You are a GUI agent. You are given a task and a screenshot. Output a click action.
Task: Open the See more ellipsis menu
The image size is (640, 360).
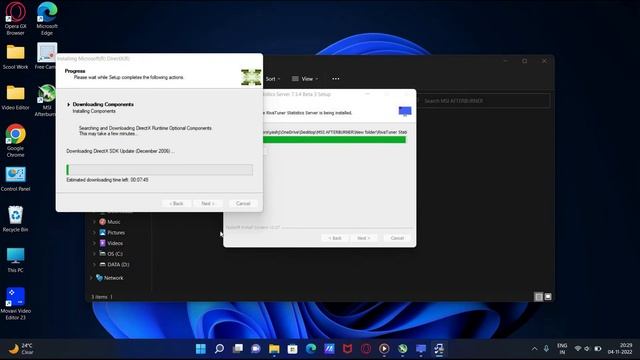pos(336,79)
